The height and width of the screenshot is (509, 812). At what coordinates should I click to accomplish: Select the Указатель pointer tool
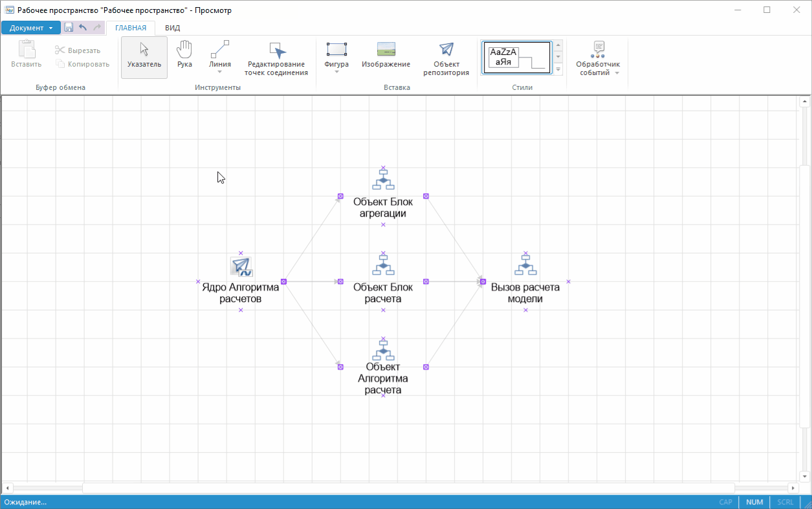pos(144,57)
